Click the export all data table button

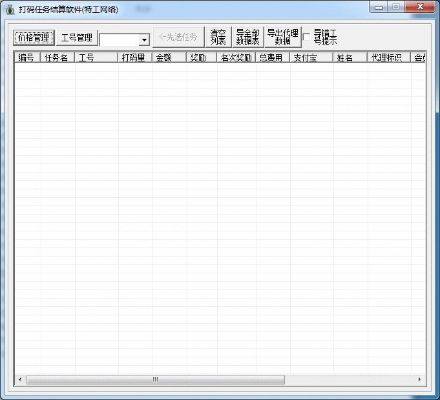248,37
